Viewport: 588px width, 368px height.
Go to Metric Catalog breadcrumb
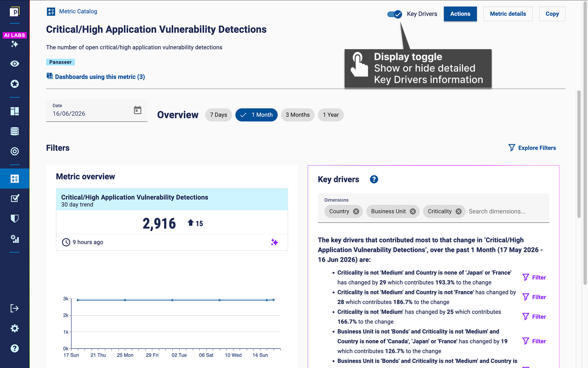coord(78,11)
